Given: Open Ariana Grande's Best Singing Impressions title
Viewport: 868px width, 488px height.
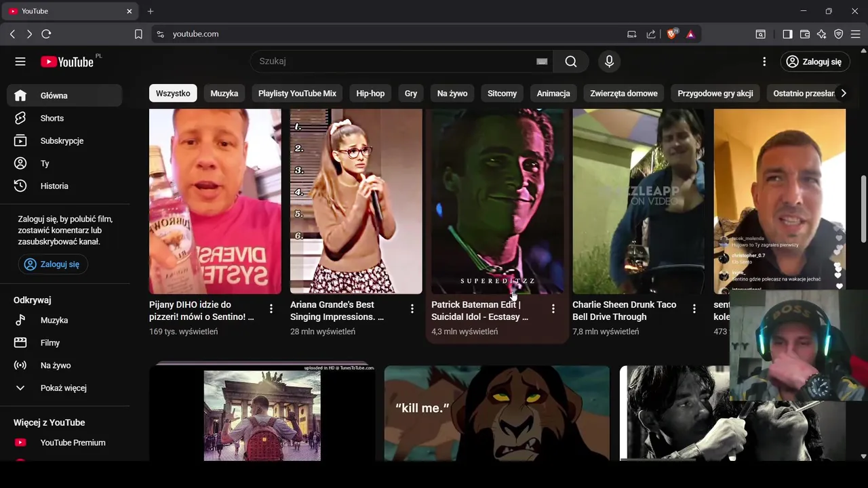Looking at the screenshot, I should click(x=337, y=310).
